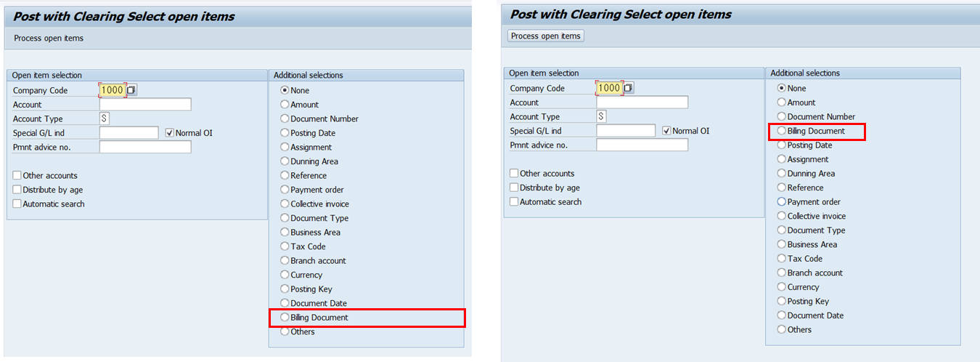Click Special G/L ind field in right window
This screenshot has height=362, width=980.
(x=625, y=131)
